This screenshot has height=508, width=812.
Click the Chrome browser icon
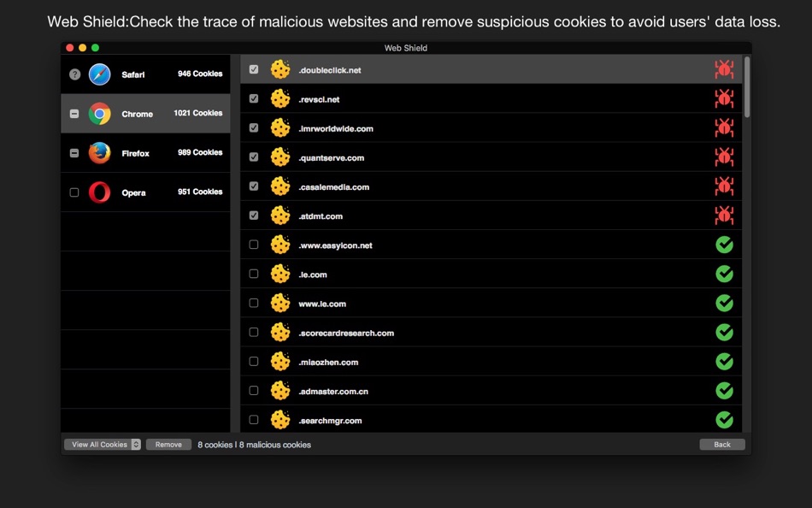(99, 114)
